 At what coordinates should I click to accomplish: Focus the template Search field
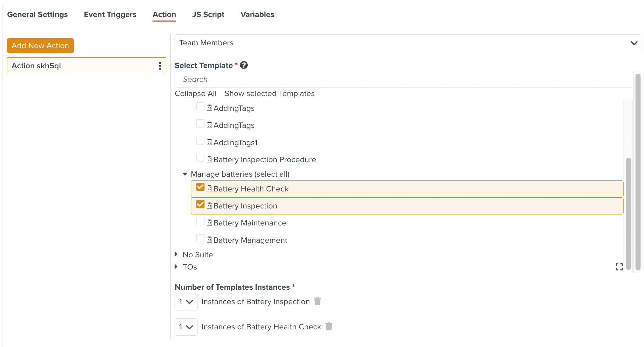pos(403,79)
